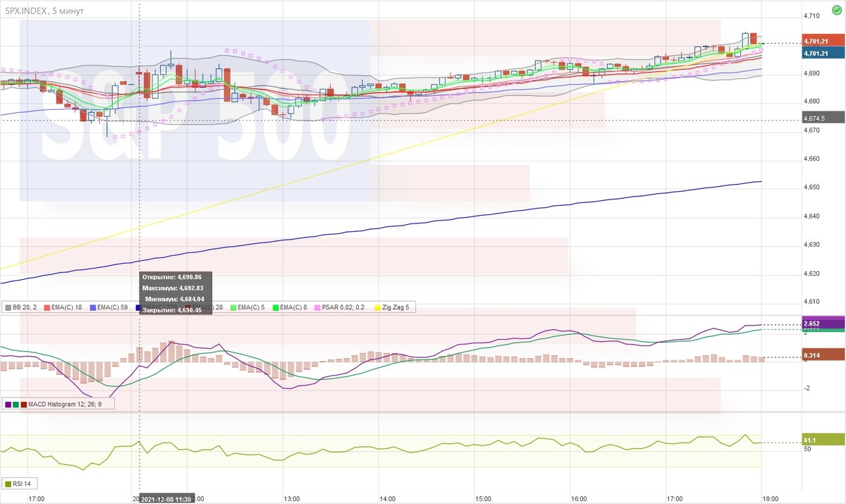846x504 pixels.
Task: Click the gray 4,674.5 price label
Action: pos(823,118)
